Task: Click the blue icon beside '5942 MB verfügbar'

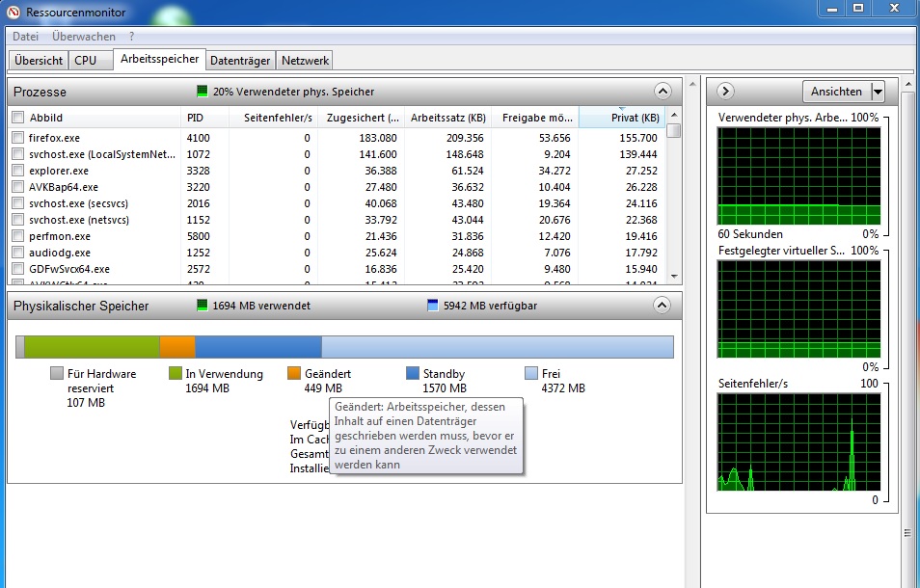Action: 432,305
